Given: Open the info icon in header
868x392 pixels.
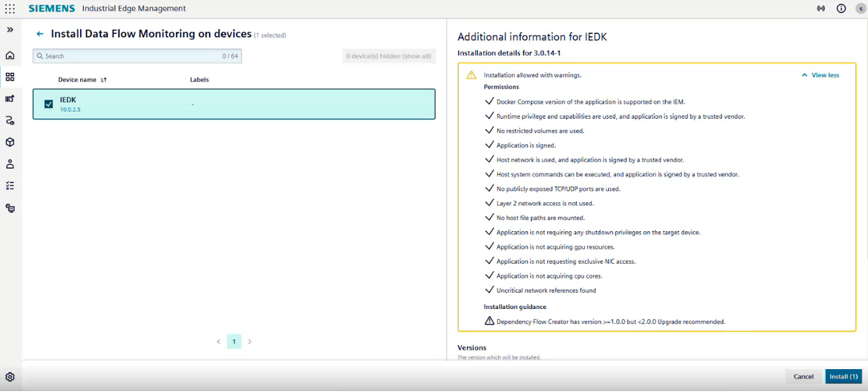Looking at the screenshot, I should [841, 9].
